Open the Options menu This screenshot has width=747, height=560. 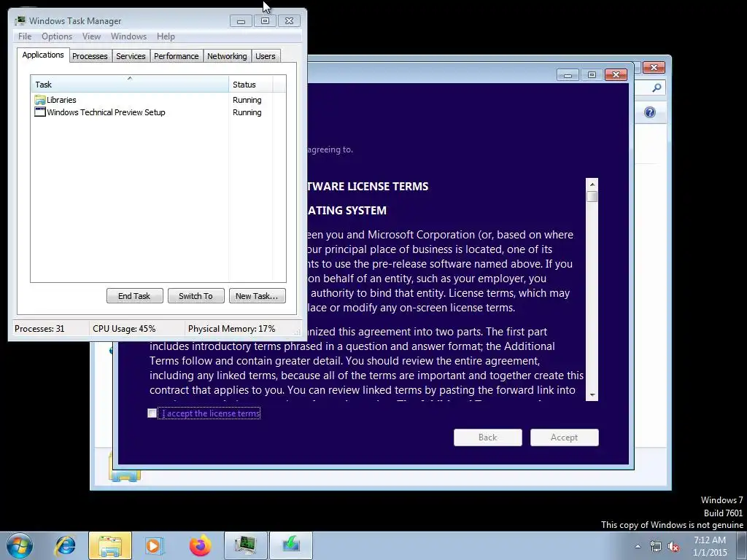pos(57,36)
